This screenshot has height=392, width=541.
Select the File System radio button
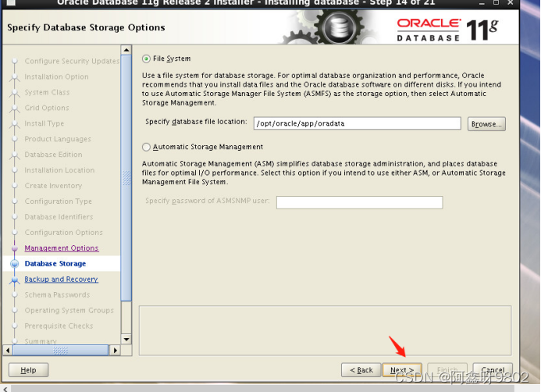tap(146, 59)
